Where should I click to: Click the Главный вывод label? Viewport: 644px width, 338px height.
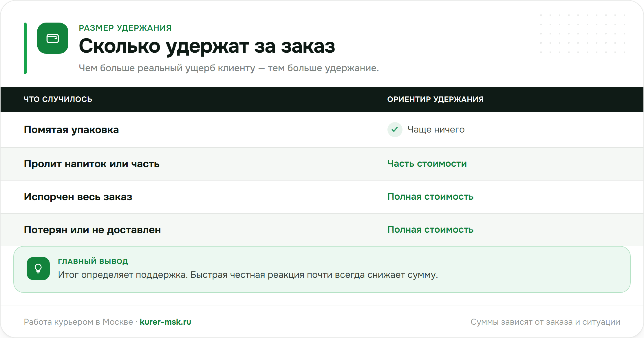[x=93, y=261]
